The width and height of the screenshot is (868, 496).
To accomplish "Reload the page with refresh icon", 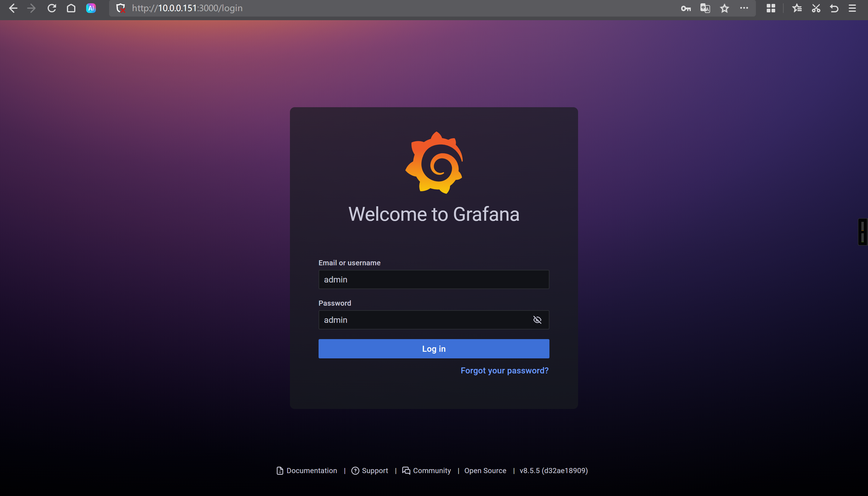I will click(52, 8).
